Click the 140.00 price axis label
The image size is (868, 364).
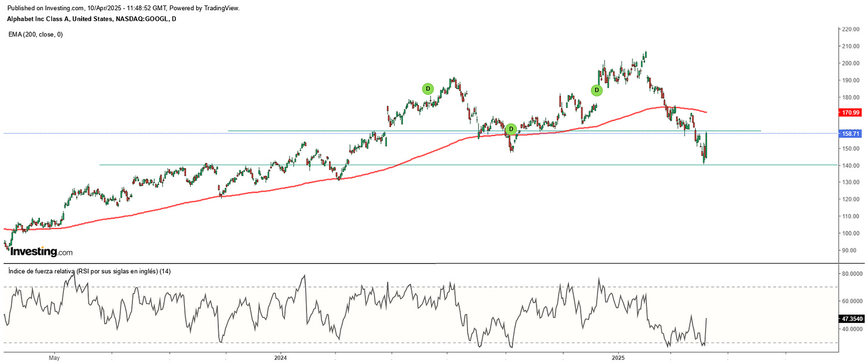tap(851, 165)
